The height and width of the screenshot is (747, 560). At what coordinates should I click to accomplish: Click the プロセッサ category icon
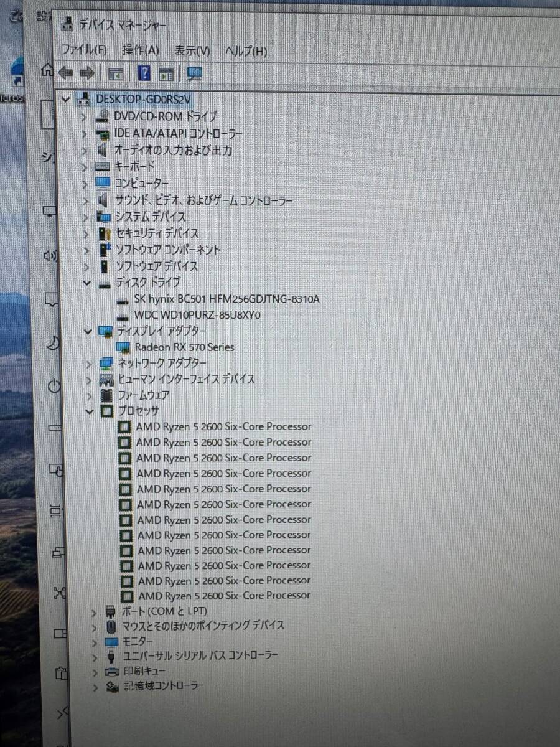point(108,411)
